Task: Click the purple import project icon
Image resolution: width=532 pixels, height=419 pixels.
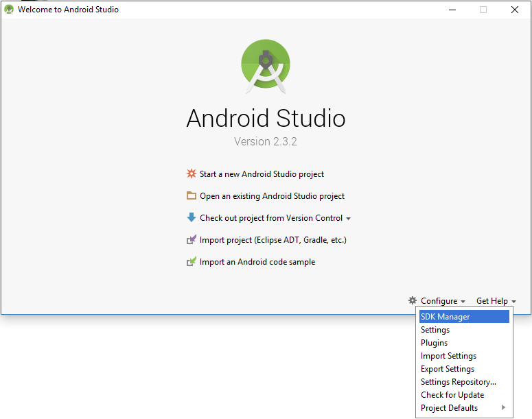Action: (192, 239)
